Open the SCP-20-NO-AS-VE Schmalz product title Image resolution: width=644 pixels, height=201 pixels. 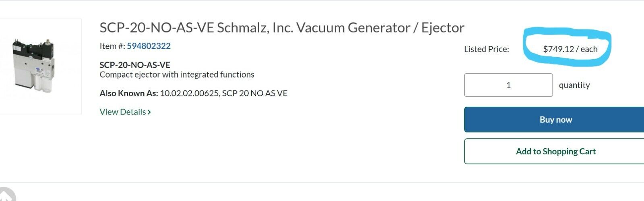282,28
